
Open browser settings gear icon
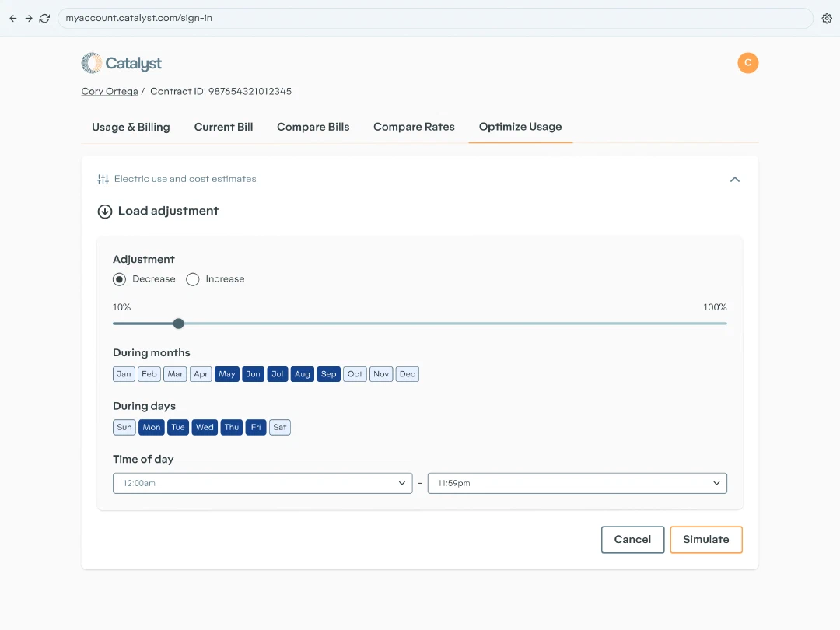[x=827, y=18]
